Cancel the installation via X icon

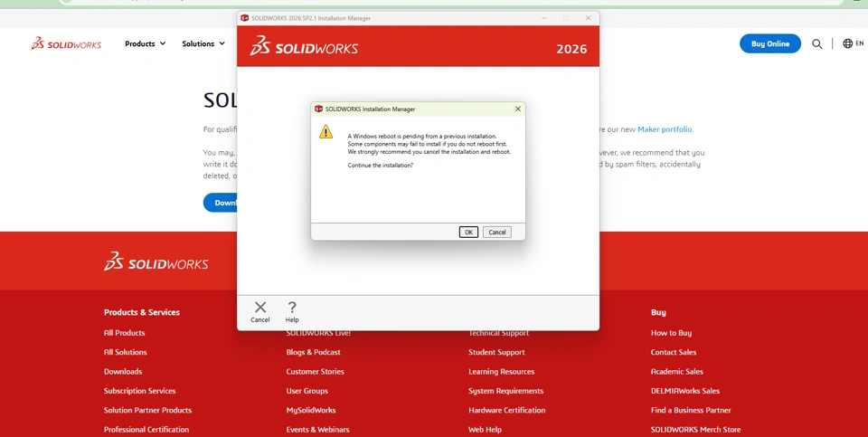tap(260, 312)
